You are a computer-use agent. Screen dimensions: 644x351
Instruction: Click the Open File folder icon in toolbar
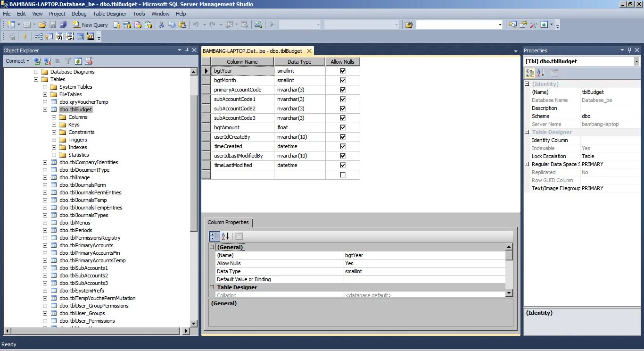tap(42, 25)
